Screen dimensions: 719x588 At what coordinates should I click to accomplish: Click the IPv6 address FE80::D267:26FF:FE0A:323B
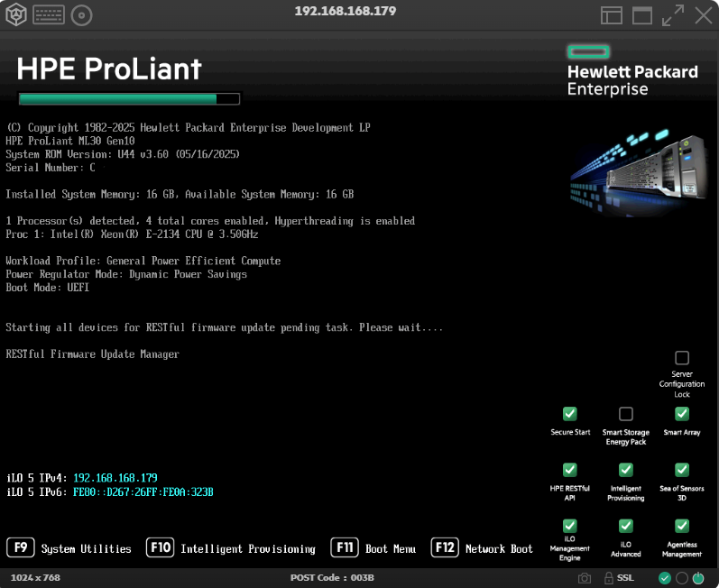[x=143, y=492]
